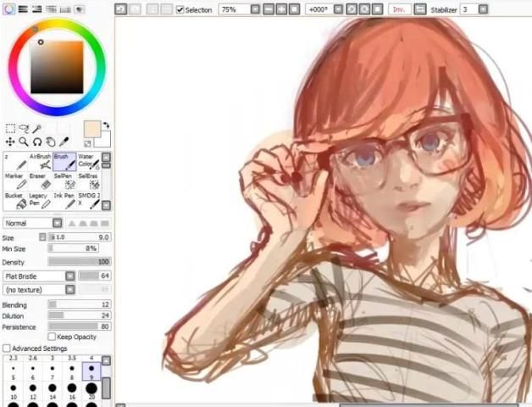
Task: Click the magic wand tool
Action: pos(36,129)
